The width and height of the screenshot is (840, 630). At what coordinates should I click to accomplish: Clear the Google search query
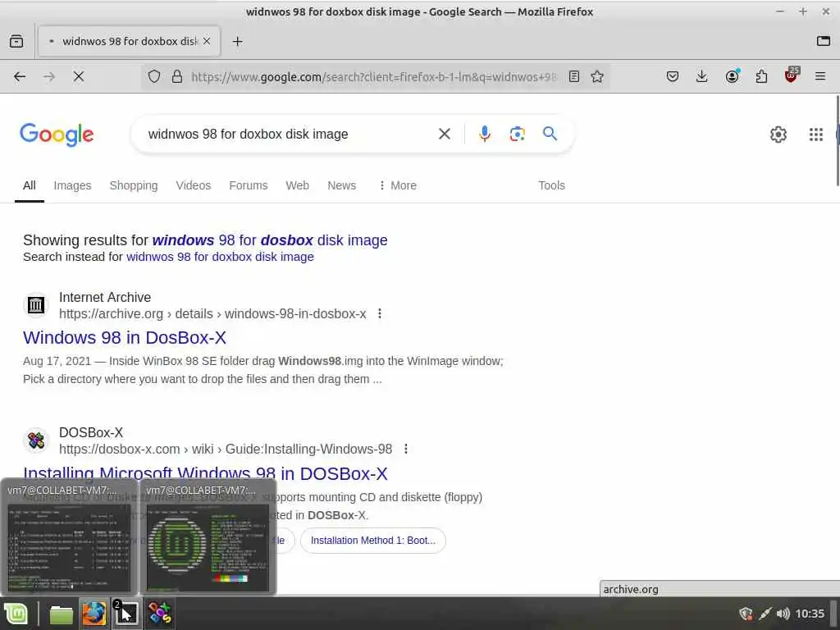coord(445,134)
